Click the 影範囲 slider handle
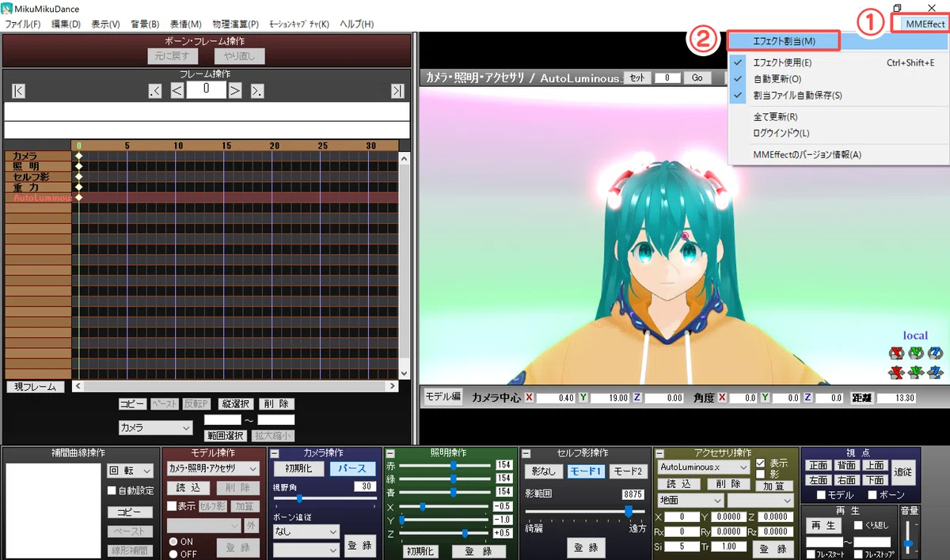 point(628,512)
